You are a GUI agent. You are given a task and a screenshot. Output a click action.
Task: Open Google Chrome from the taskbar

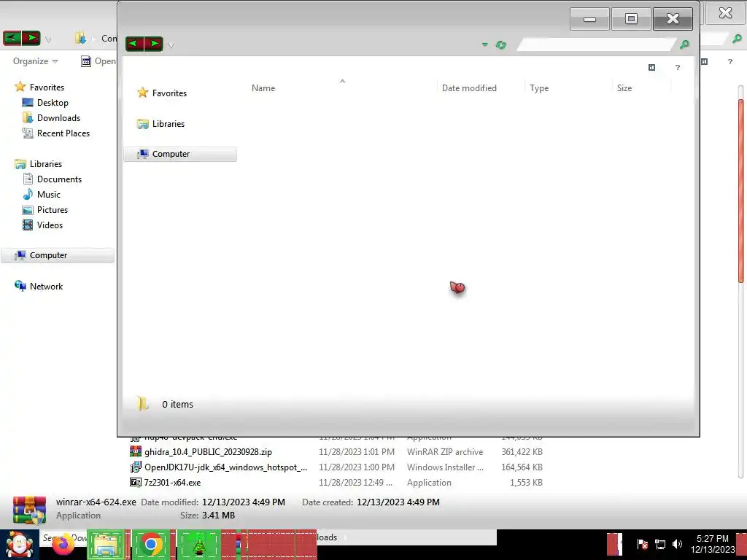tap(151, 545)
